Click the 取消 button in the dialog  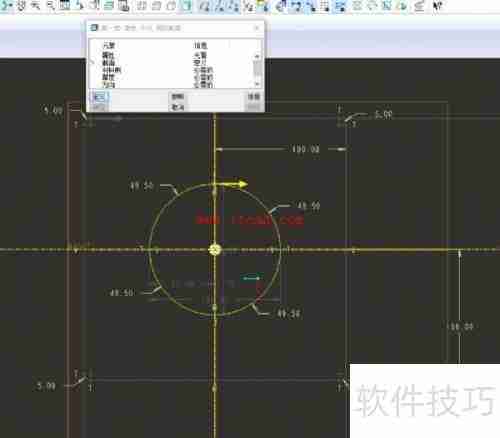tap(178, 107)
